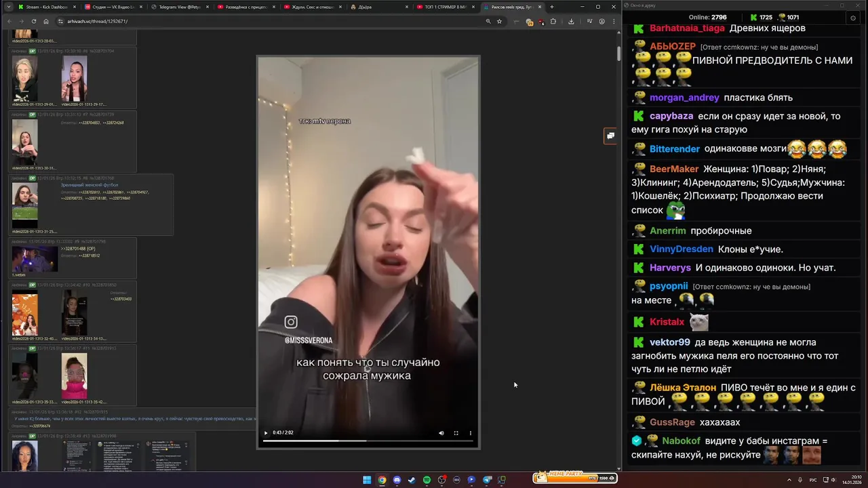Open the taskbar clock 20:10
Viewport: 868px width, 488px height.
tap(851, 480)
